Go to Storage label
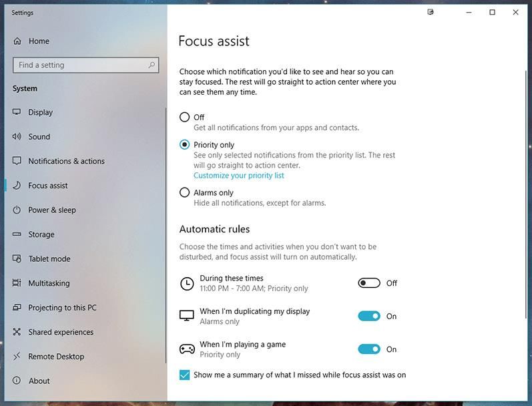The height and width of the screenshot is (406, 532). (41, 234)
